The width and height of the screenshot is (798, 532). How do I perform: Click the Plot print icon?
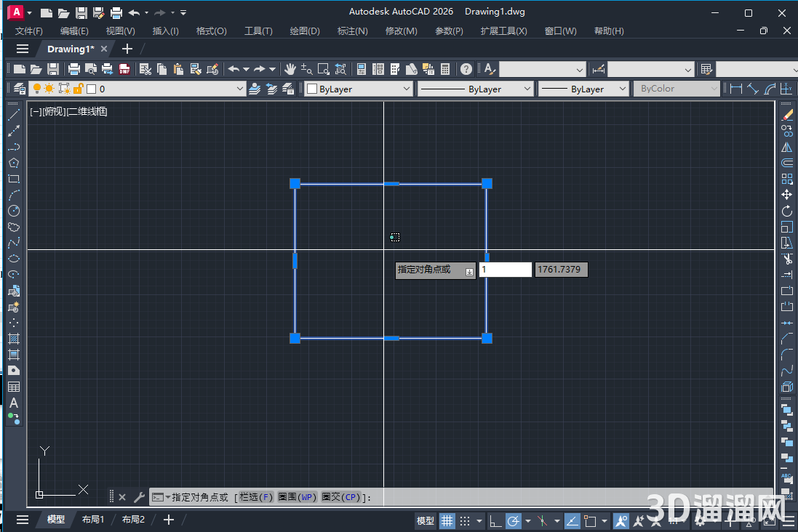(x=74, y=69)
